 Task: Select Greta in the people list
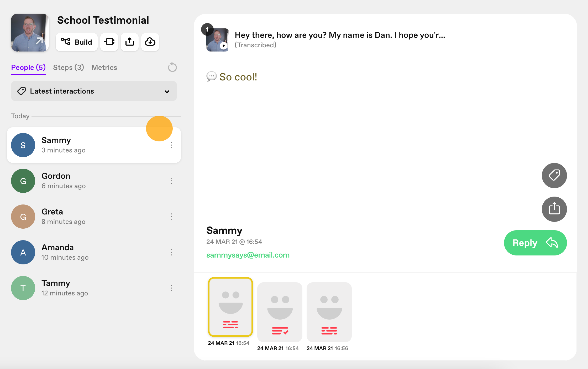pyautogui.click(x=94, y=217)
